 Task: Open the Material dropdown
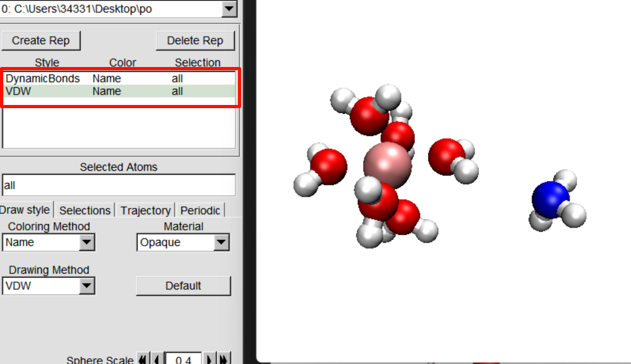222,243
